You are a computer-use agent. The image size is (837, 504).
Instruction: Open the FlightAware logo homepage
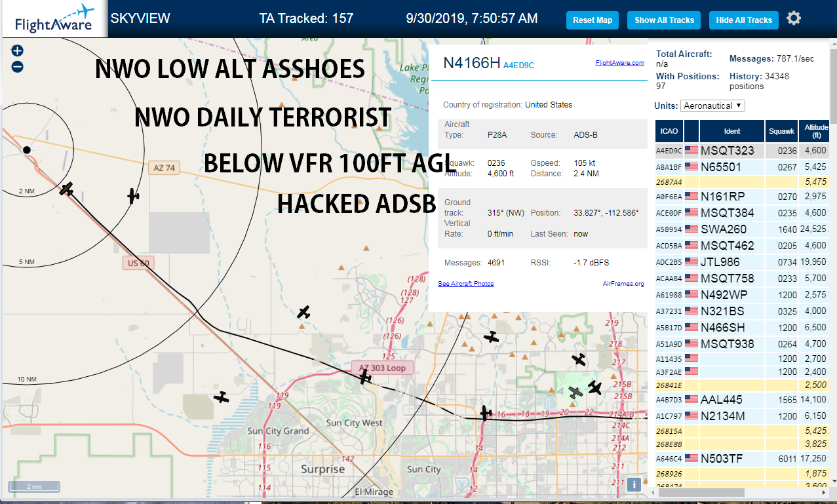coord(54,19)
